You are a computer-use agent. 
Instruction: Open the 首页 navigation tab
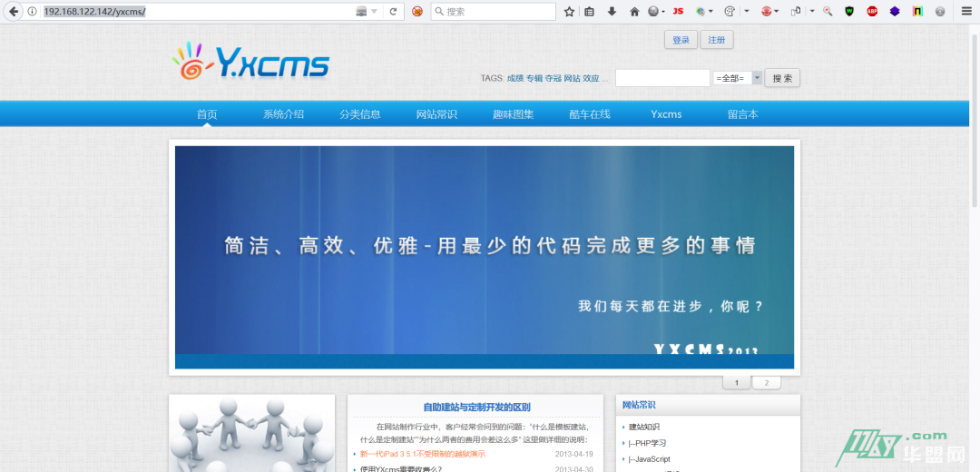tap(207, 114)
